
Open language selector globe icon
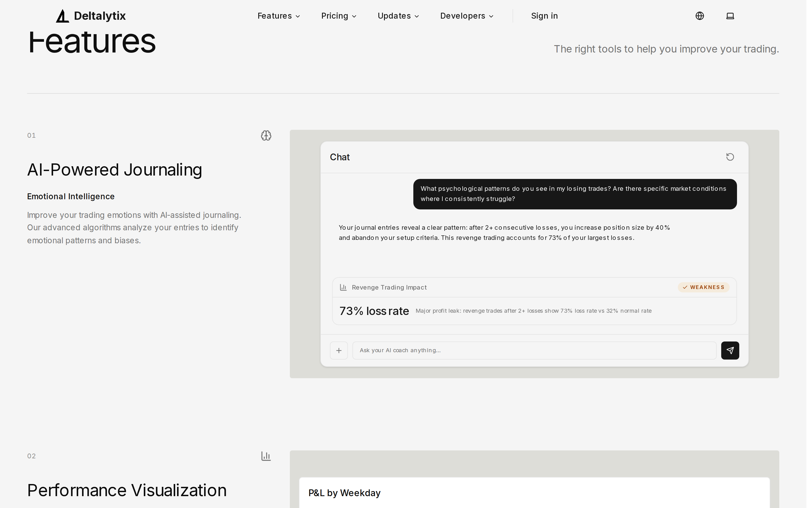point(700,16)
